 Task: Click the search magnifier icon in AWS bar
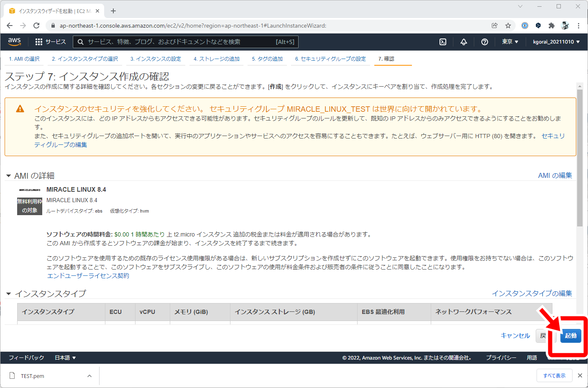[80, 42]
